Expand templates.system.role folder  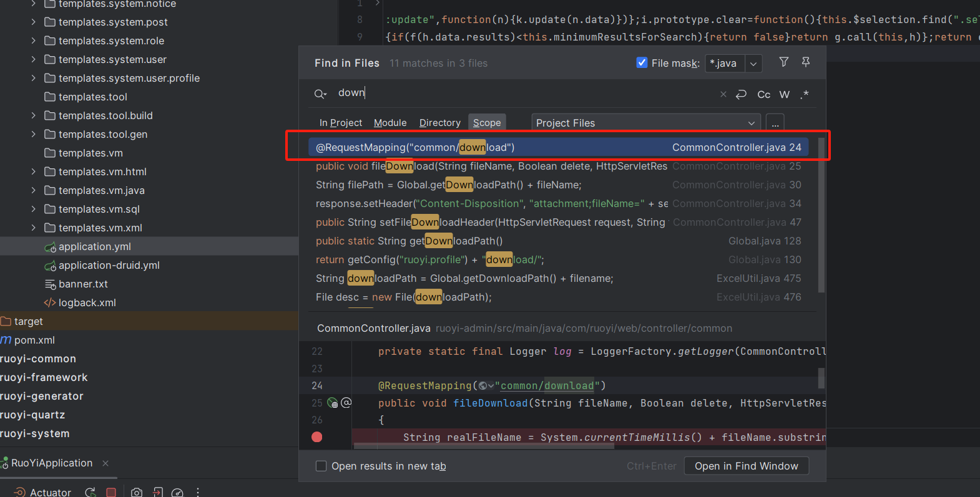[x=33, y=41]
